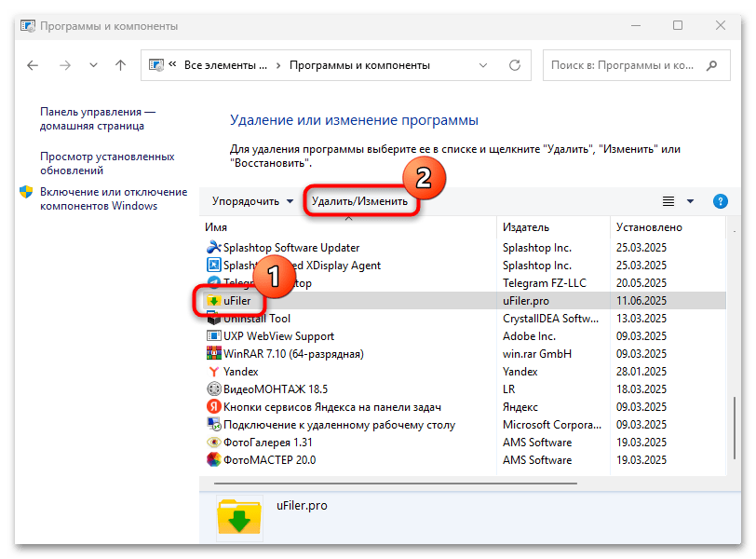Minimize the Программы и компоненты window
Viewport: 756px width, 559px height.
click(636, 25)
